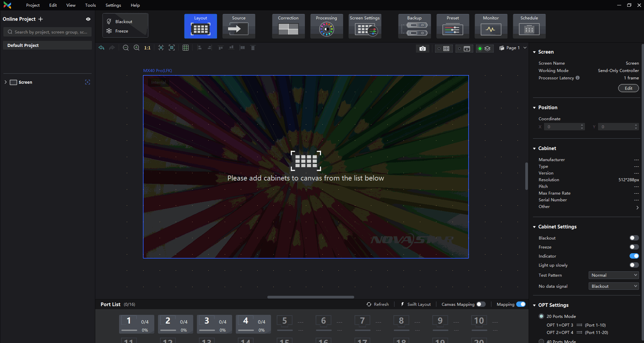Click the align left icon
Viewport: 644px width, 343px height.
pyautogui.click(x=200, y=48)
